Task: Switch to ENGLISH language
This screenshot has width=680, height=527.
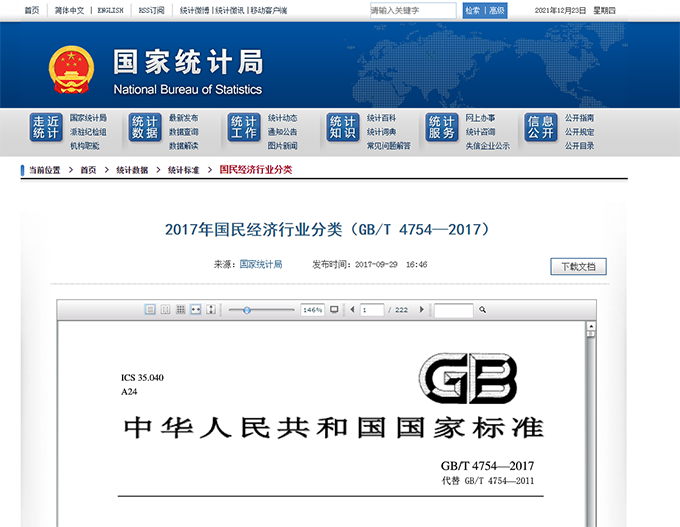Action: coord(110,10)
